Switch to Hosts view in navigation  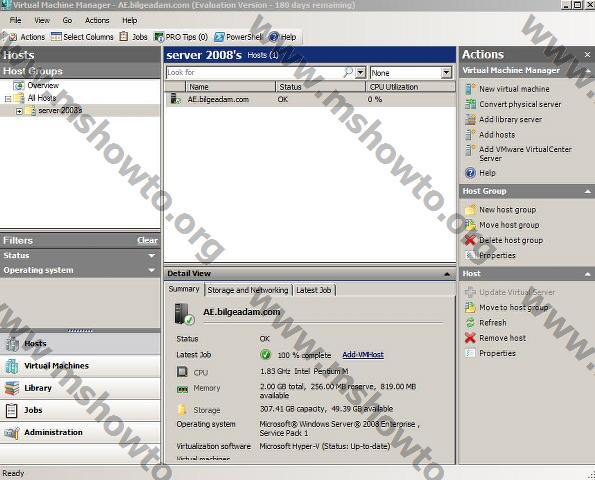click(80, 343)
